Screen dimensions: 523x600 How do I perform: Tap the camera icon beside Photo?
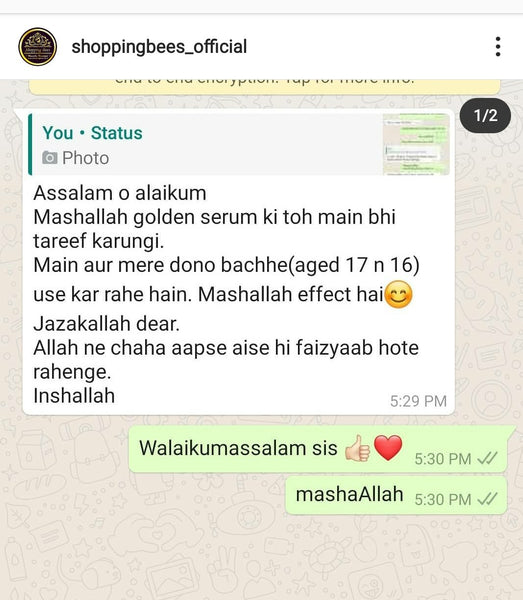50,158
